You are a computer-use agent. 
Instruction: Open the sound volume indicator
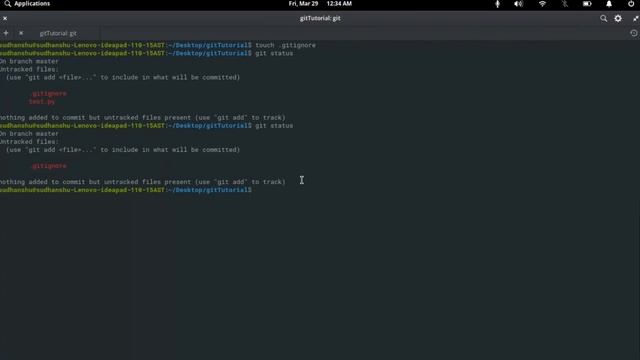[x=518, y=4]
